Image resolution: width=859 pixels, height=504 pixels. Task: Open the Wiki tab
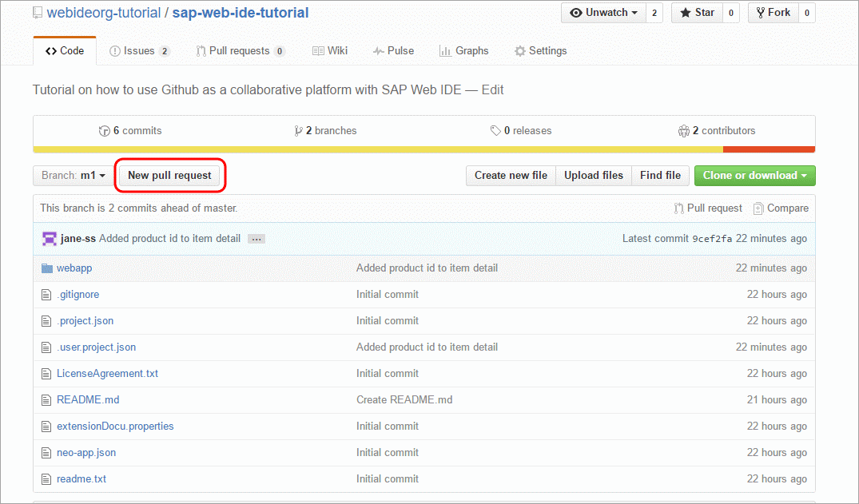[330, 51]
